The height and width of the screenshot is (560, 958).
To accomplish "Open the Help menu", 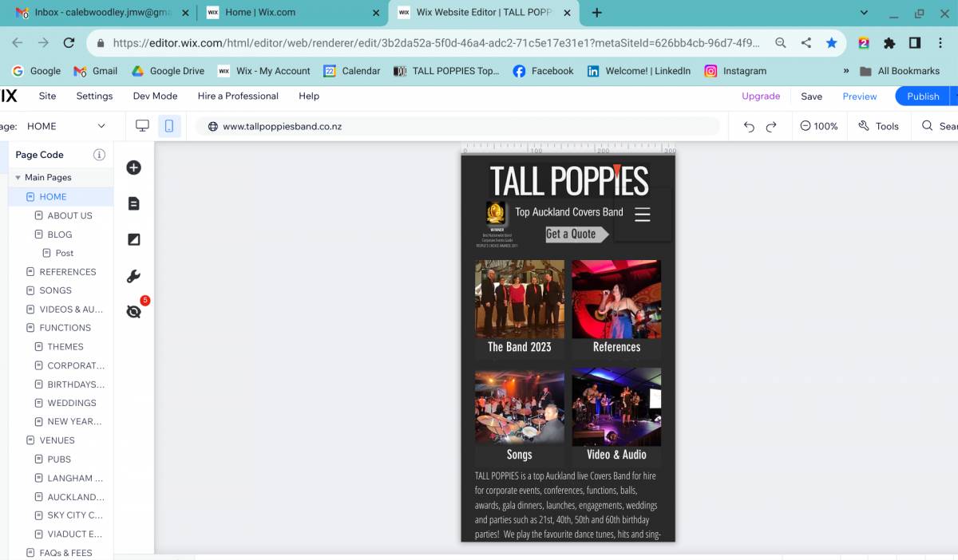I will (309, 96).
